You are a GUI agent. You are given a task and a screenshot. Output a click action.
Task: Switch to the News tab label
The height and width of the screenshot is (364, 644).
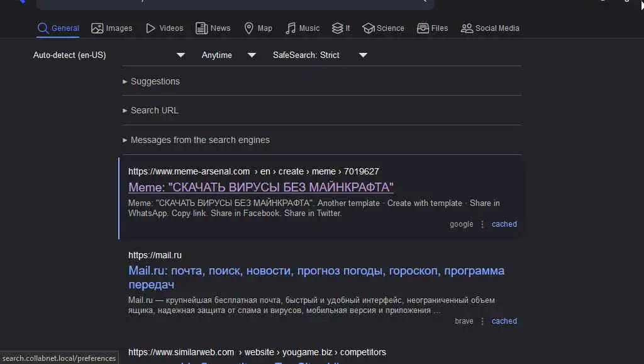tap(221, 28)
